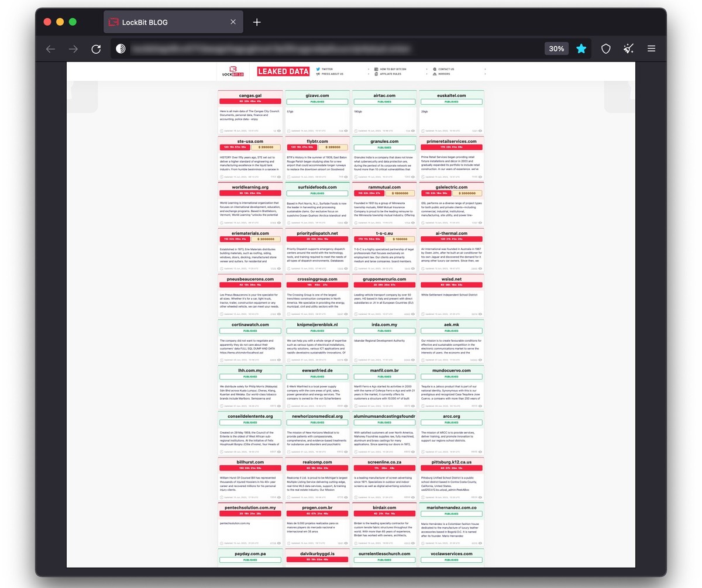Open the onion circuit icon in the address bar

pos(121,49)
